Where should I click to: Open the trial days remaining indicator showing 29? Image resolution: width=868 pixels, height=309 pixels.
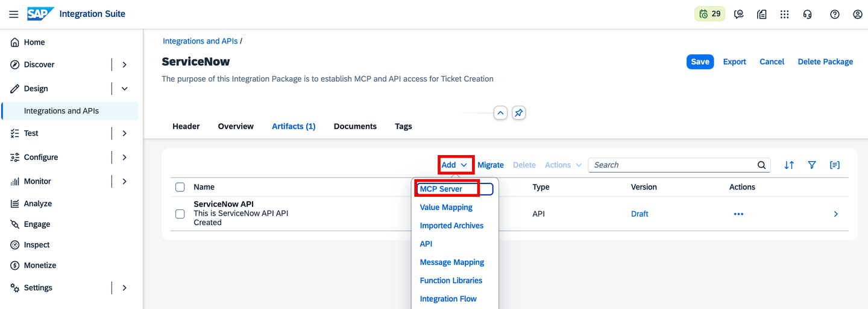click(x=709, y=14)
